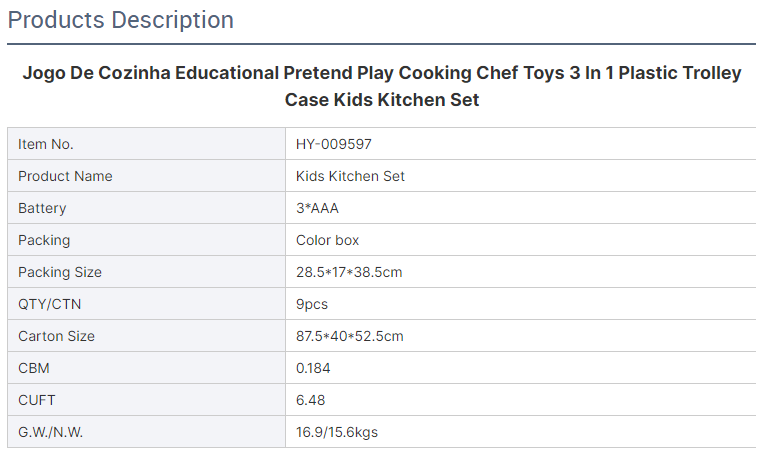Viewport: 771px width, 452px height.
Task: Click the 6.48 CUFT value
Action: 310,400
